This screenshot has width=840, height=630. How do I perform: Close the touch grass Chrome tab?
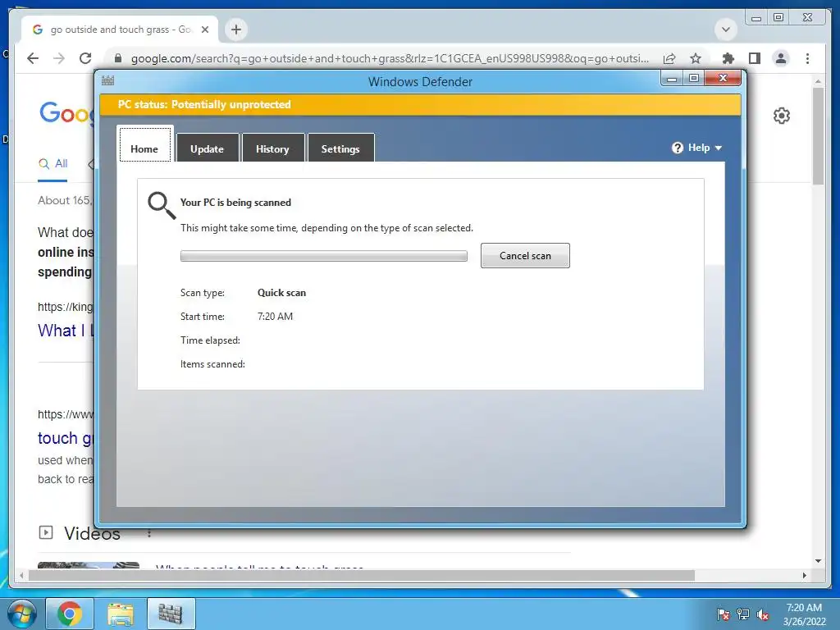[x=204, y=30]
